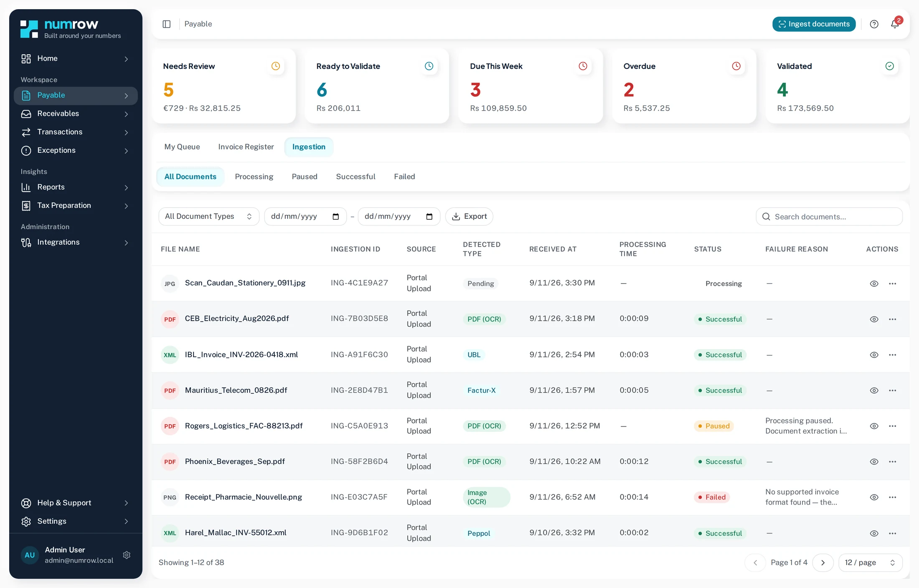Toggle the sidebar panel icon
919x588 pixels.
[x=167, y=24]
